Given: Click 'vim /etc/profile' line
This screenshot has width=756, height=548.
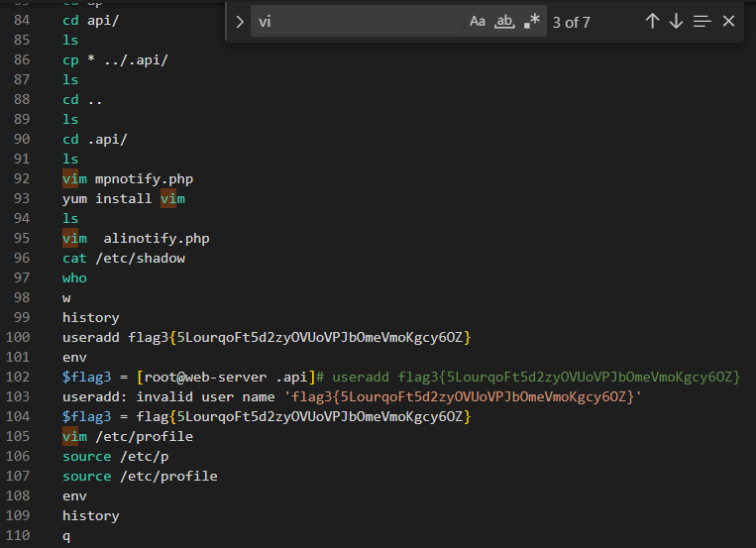Looking at the screenshot, I should pyautogui.click(x=128, y=437).
